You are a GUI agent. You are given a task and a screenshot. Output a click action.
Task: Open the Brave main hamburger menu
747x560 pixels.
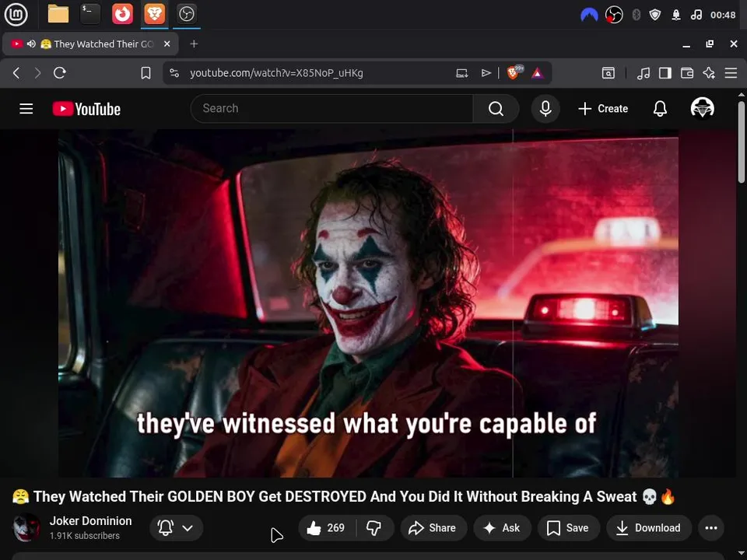pos(731,73)
